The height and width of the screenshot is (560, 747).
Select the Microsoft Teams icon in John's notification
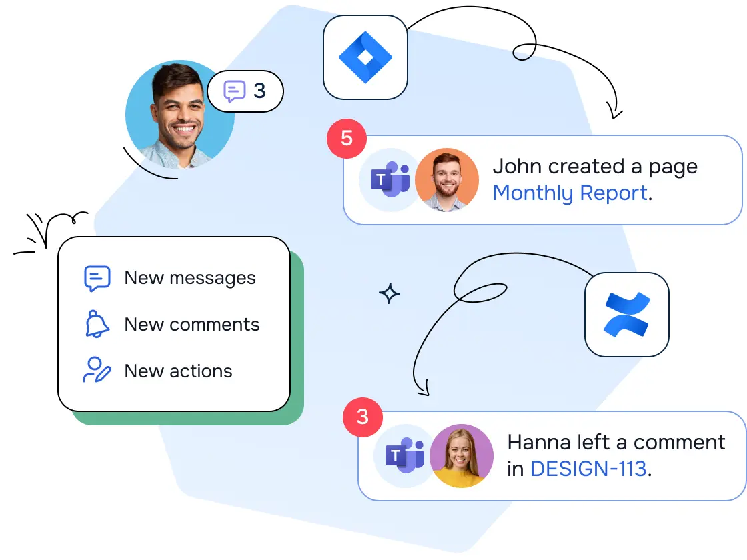[389, 179]
